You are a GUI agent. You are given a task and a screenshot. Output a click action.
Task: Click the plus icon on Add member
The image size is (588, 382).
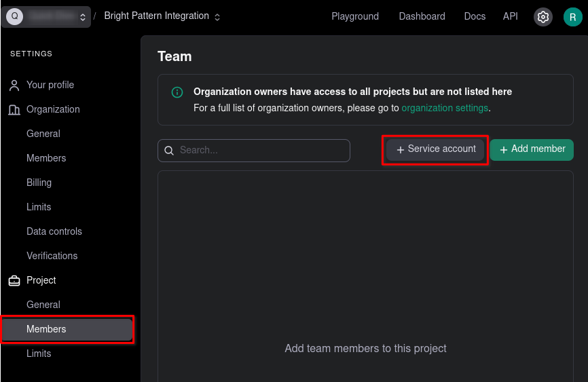pyautogui.click(x=504, y=149)
